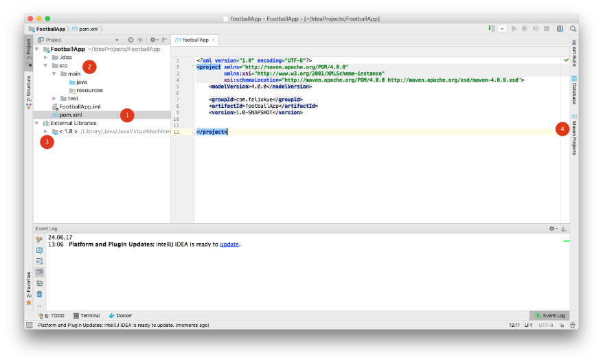This screenshot has height=364, width=603.
Task: Click the update link in the Event Log
Action: (229, 244)
